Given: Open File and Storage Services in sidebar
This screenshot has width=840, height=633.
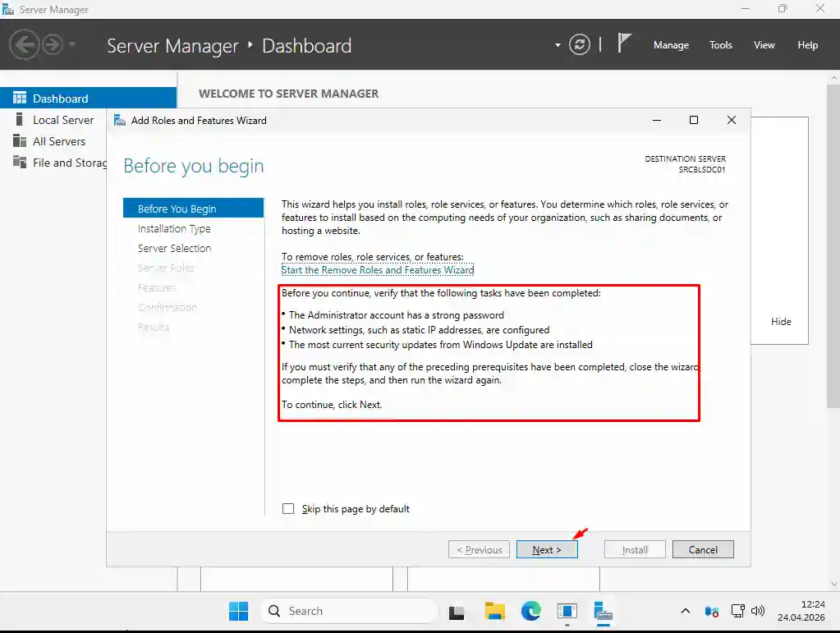Looking at the screenshot, I should [70, 163].
